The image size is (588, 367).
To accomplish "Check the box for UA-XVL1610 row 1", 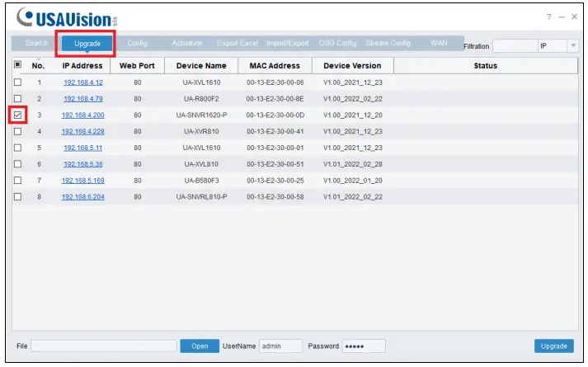I will pyautogui.click(x=18, y=83).
